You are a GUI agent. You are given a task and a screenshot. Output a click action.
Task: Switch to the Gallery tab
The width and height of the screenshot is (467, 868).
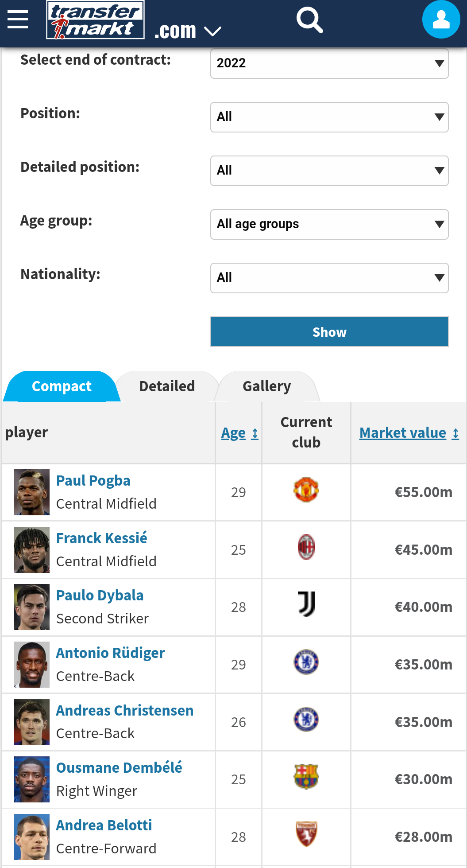pos(266,386)
